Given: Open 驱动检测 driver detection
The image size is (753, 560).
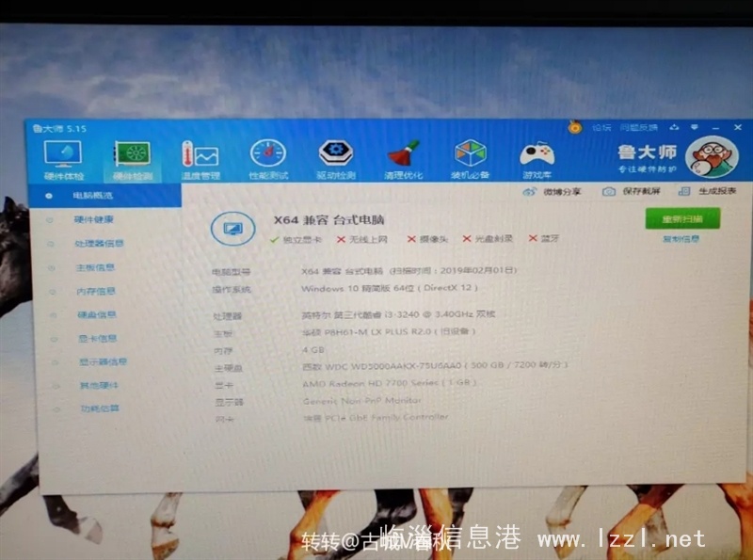Looking at the screenshot, I should coord(336,160).
